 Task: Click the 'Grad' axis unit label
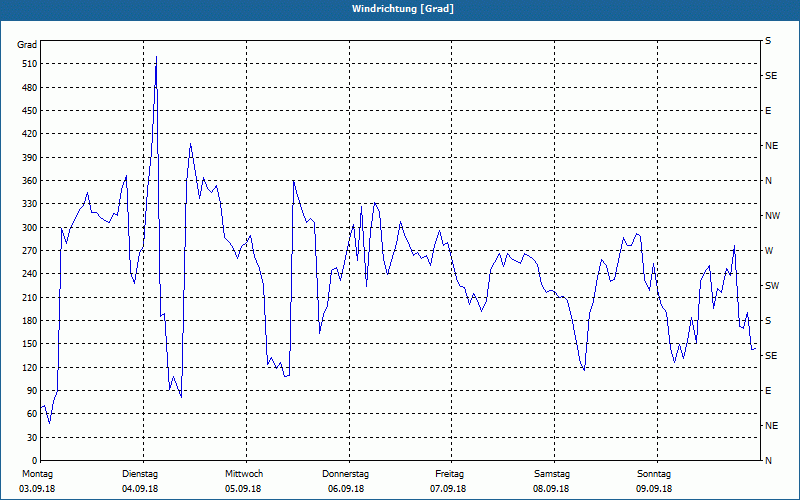pyautogui.click(x=27, y=45)
